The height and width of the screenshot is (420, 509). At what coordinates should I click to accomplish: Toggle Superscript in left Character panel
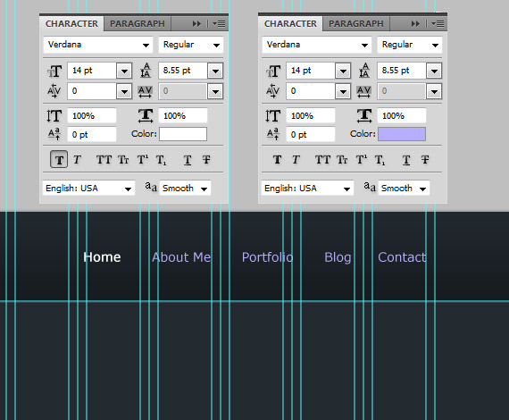coord(143,159)
